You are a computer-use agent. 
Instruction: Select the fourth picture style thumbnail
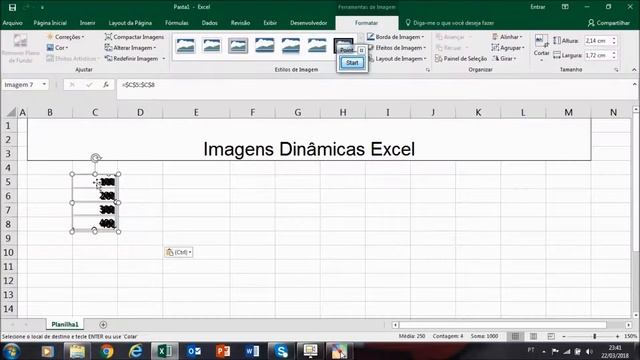point(264,45)
